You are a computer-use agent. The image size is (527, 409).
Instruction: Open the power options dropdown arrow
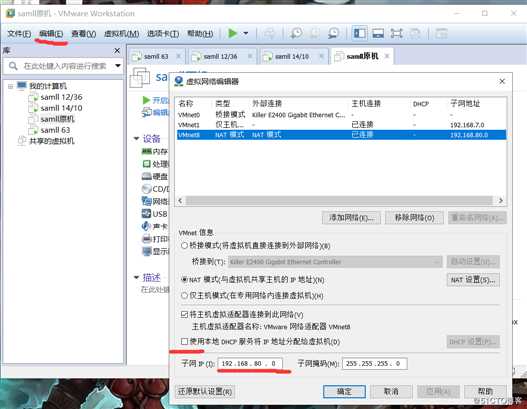coord(246,33)
